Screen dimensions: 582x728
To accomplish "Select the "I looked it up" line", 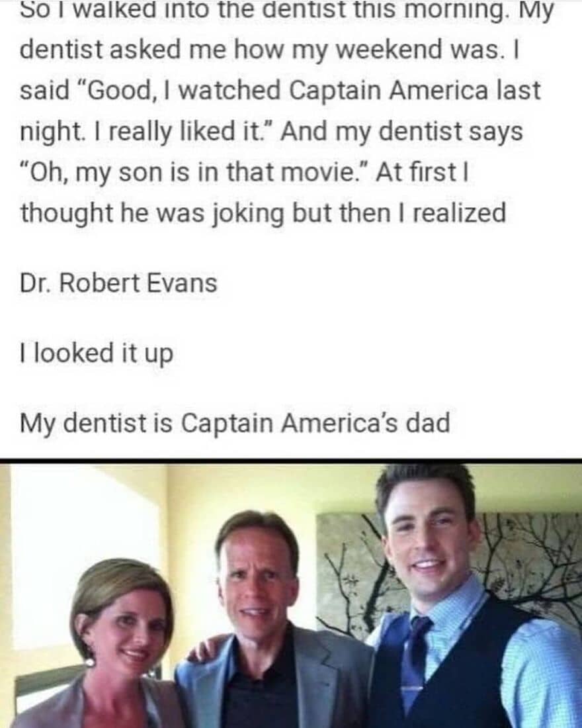I will [x=97, y=353].
